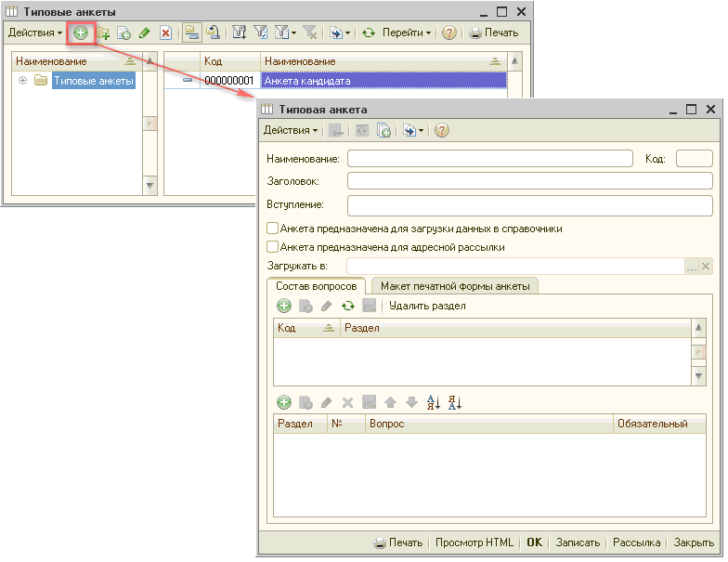The width and height of the screenshot is (728, 562).
Task: Open the Действия dropdown in Типовая анкета window
Action: pyautogui.click(x=290, y=130)
